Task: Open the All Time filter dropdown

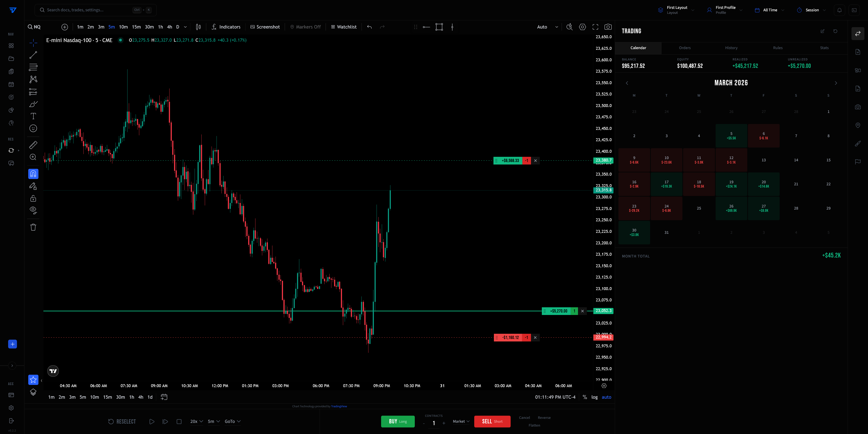Action: (769, 10)
